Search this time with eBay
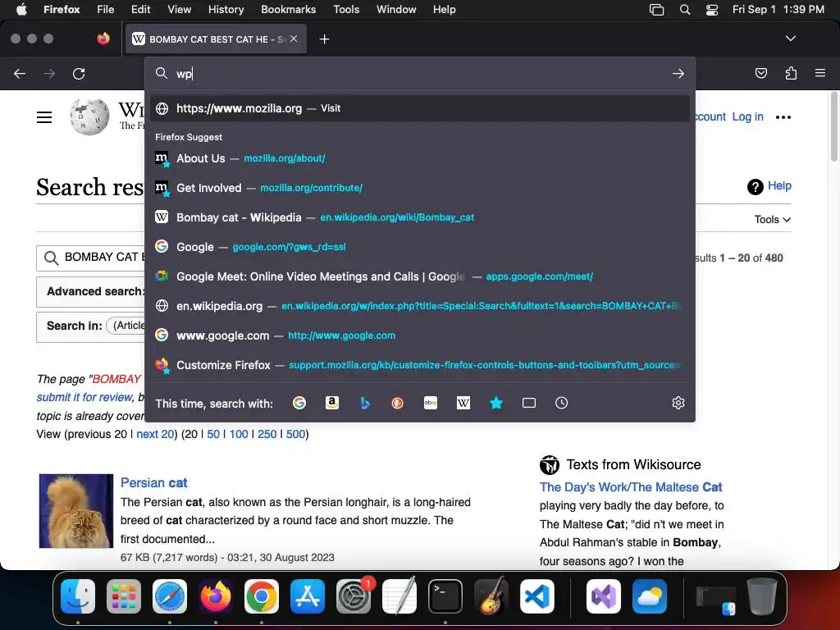 point(430,403)
